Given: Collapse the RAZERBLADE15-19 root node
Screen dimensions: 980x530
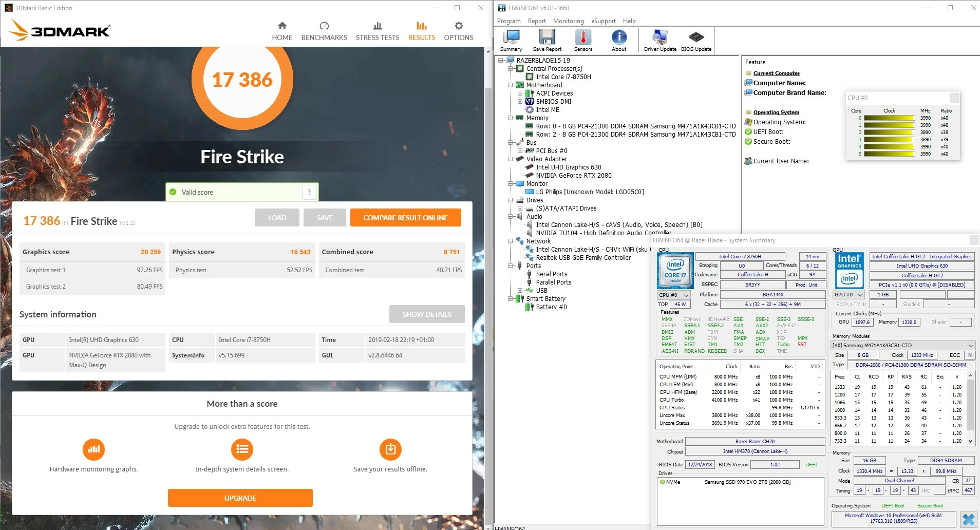Looking at the screenshot, I should 500,61.
